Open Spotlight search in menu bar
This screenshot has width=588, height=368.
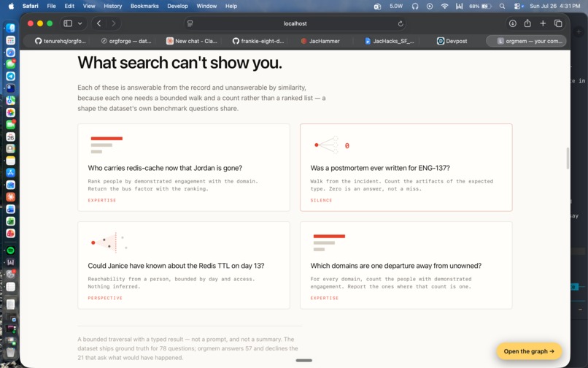pos(502,6)
